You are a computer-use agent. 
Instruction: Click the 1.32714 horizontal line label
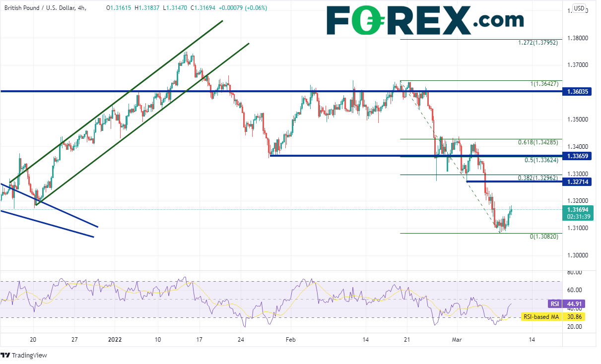pos(578,182)
